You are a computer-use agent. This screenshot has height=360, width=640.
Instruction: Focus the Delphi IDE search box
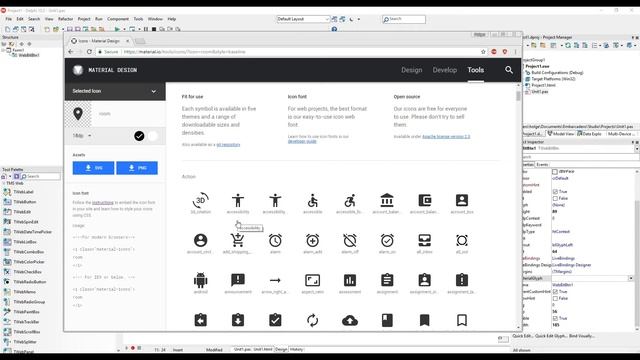404,19
